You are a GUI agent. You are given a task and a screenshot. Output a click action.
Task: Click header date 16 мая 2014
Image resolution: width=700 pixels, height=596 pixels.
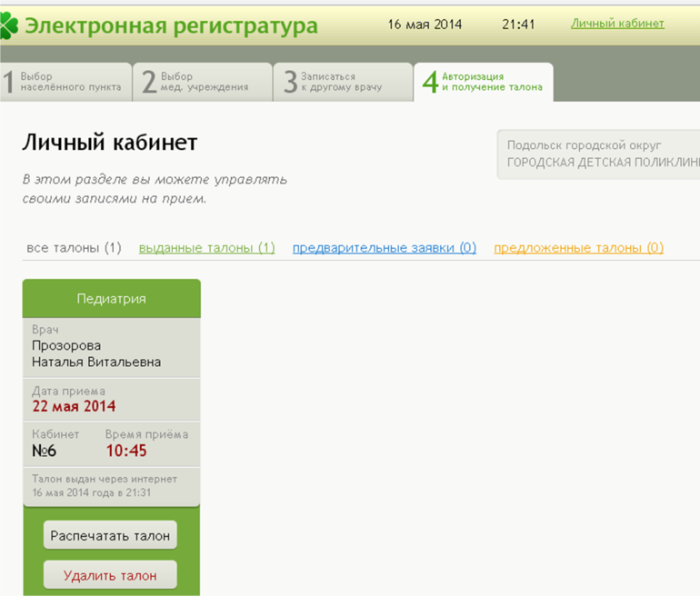[x=425, y=25]
